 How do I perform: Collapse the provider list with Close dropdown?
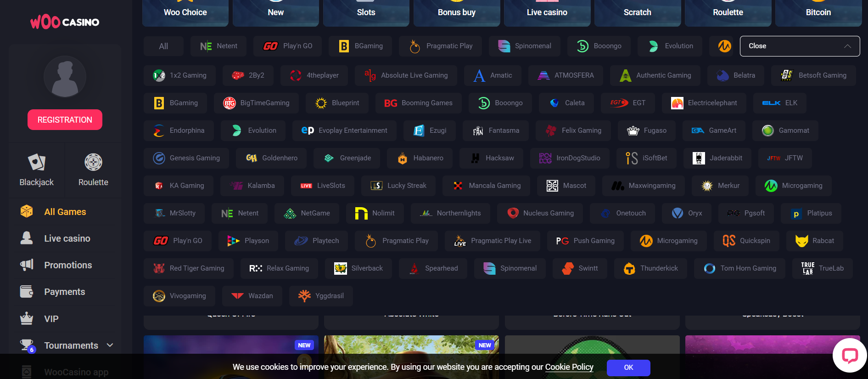point(800,46)
